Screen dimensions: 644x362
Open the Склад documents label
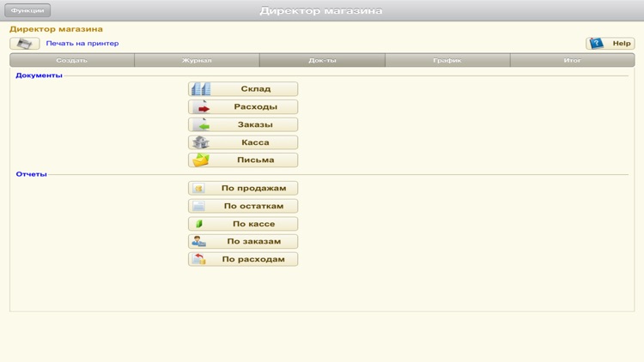click(256, 88)
